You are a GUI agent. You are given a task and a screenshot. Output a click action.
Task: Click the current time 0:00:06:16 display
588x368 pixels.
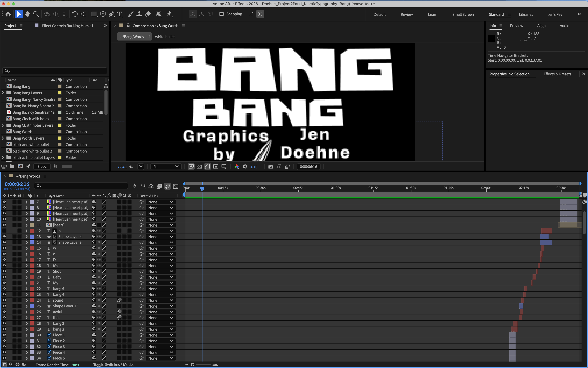[x=17, y=184]
